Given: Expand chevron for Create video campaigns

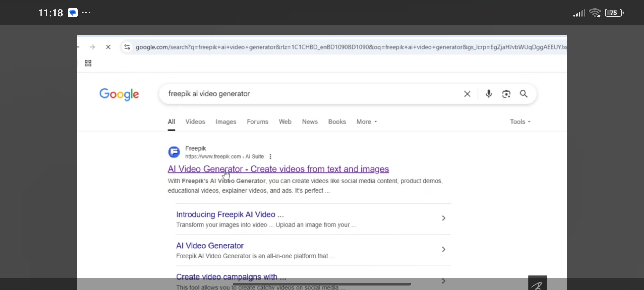Looking at the screenshot, I should click(x=444, y=281).
